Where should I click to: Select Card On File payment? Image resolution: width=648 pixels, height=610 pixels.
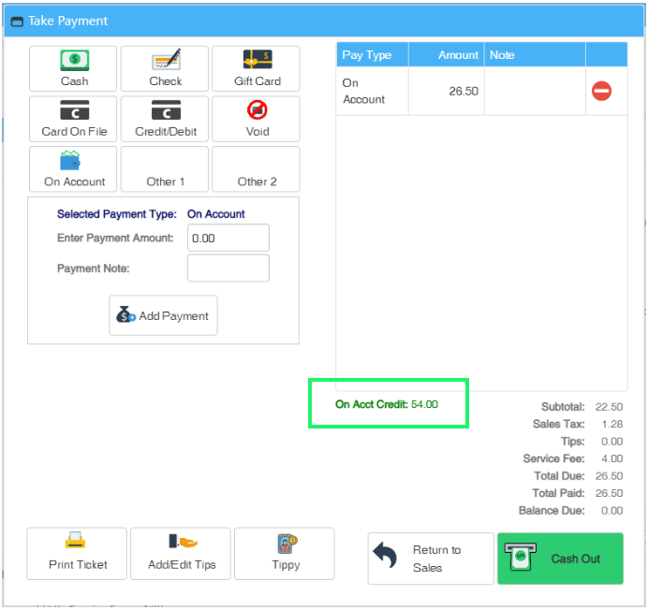(73, 119)
